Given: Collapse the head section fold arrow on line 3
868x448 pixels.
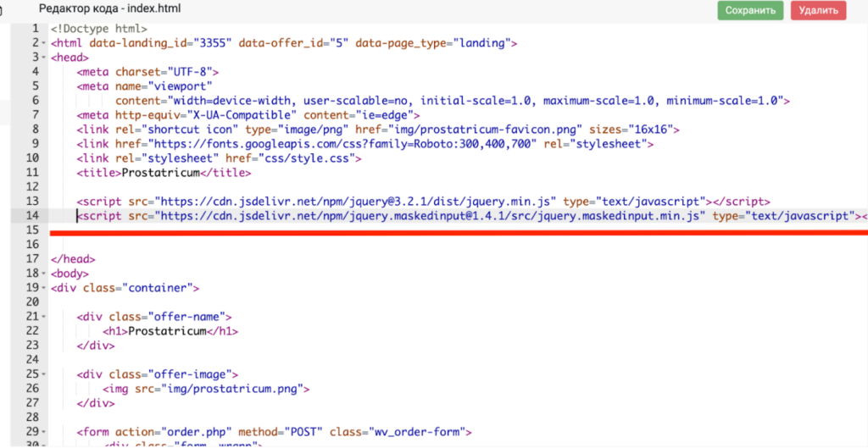Looking at the screenshot, I should (x=42, y=58).
